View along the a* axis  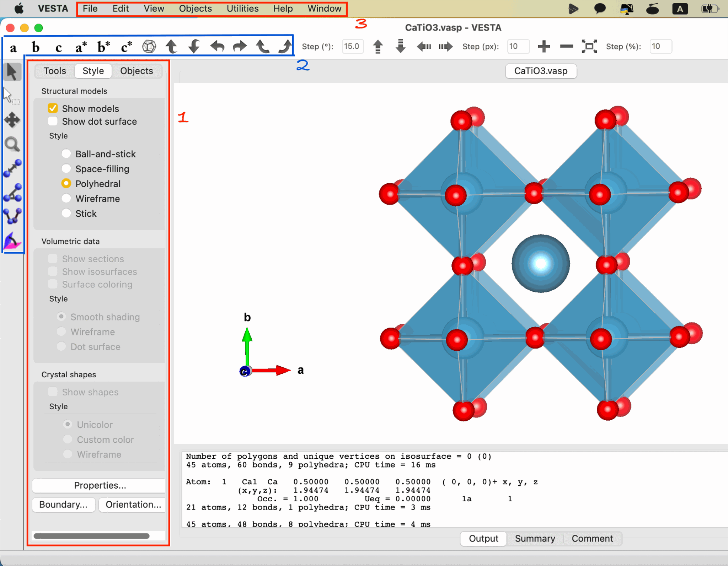tap(81, 47)
